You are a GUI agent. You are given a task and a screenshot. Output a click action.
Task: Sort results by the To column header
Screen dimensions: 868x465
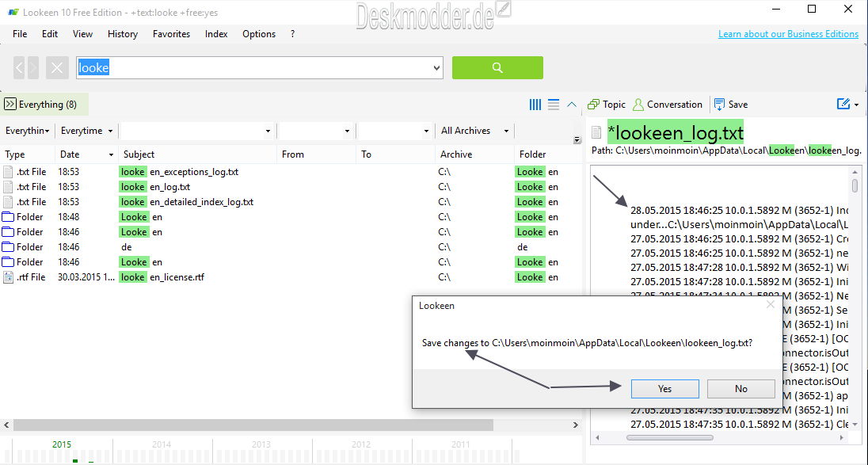(x=395, y=154)
